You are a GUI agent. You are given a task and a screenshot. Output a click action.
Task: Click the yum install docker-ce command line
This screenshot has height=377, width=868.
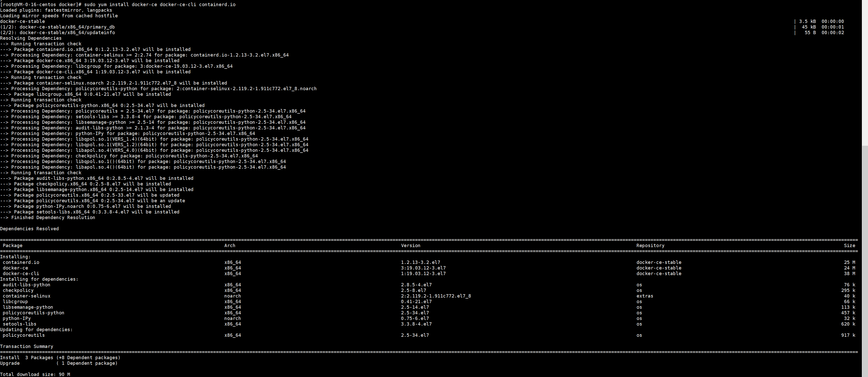coord(118,5)
